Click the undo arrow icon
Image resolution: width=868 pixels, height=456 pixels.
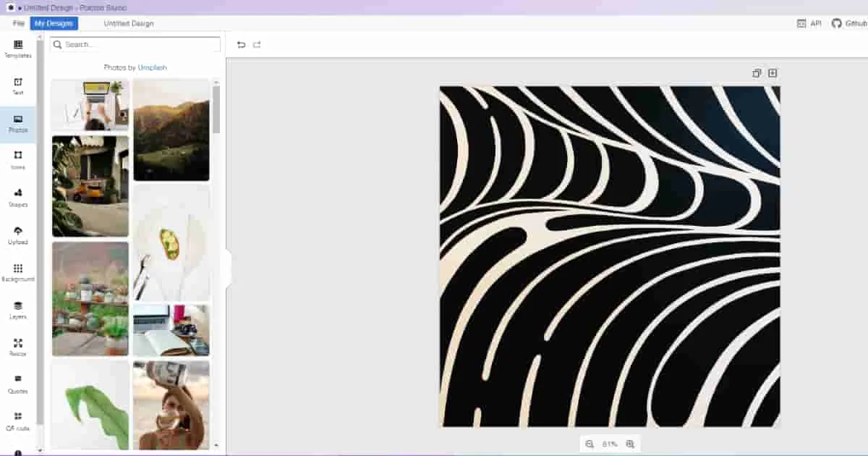click(x=242, y=45)
